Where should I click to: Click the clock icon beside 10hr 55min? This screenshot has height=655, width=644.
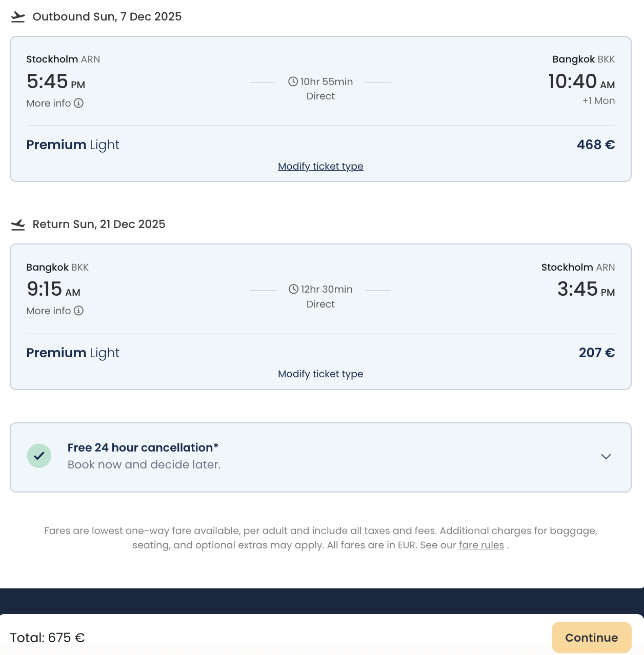point(293,81)
